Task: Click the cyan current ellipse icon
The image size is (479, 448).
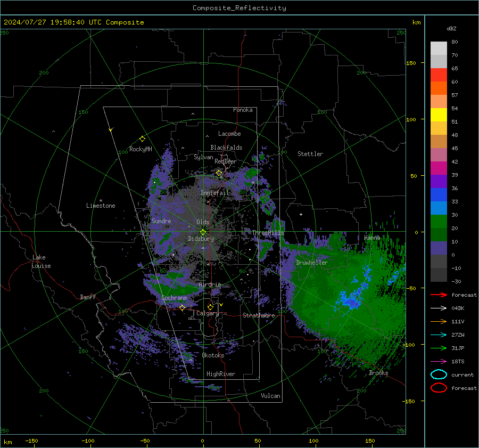Action: pos(439,374)
